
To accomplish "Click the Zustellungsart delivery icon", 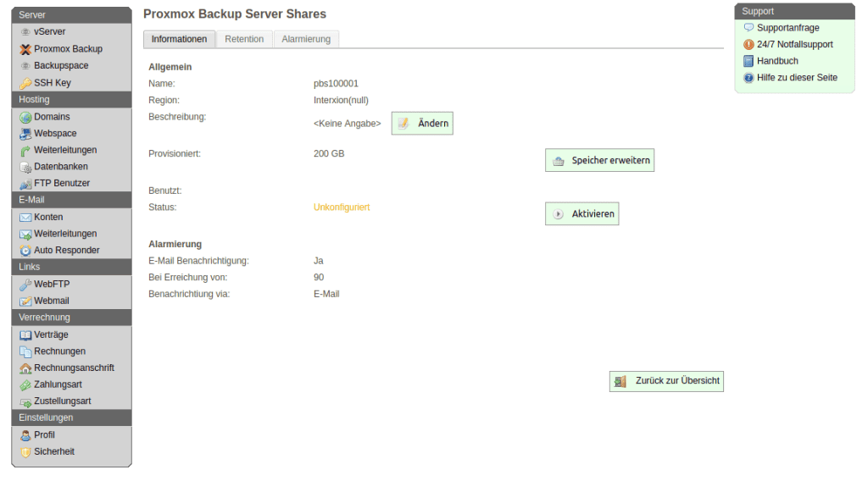I will (x=25, y=402).
